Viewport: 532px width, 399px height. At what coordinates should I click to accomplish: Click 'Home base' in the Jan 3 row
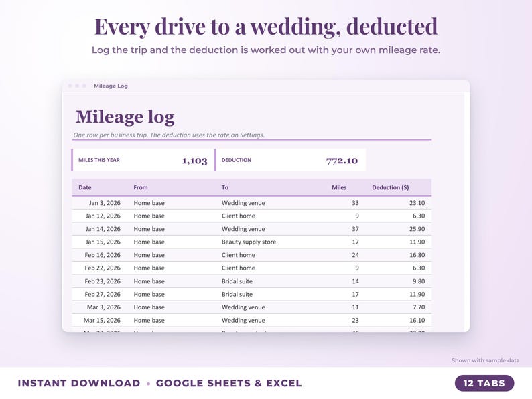click(149, 203)
